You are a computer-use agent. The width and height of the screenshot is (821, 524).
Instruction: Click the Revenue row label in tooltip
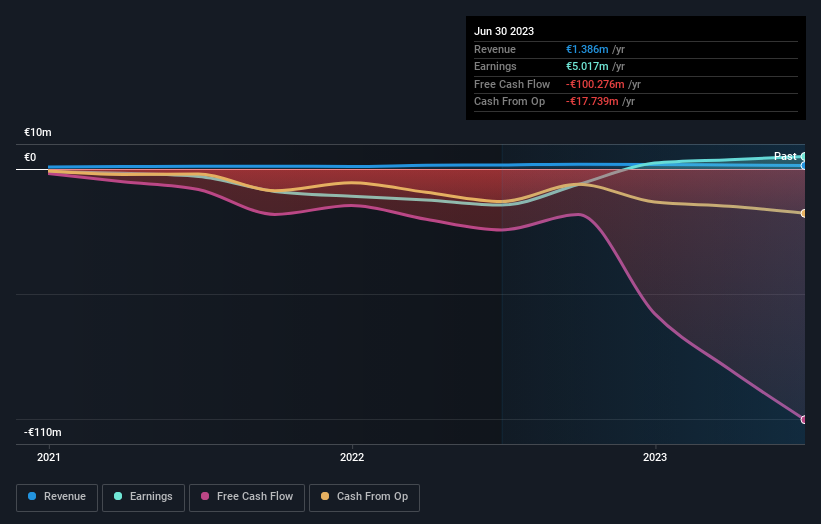click(x=495, y=49)
